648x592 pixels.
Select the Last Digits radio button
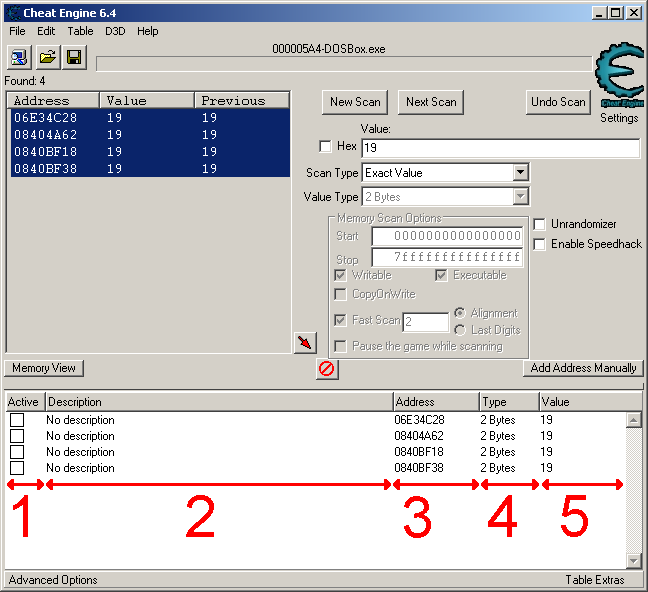(x=460, y=330)
